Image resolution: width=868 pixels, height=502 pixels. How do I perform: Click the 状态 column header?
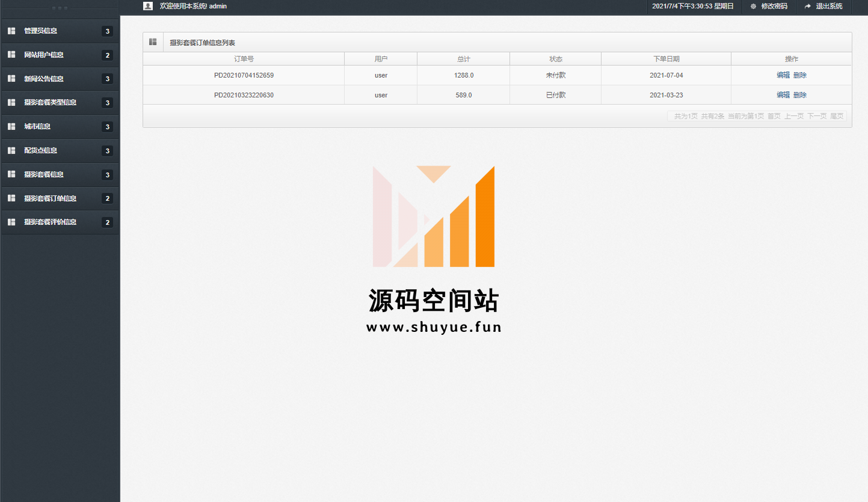click(555, 59)
